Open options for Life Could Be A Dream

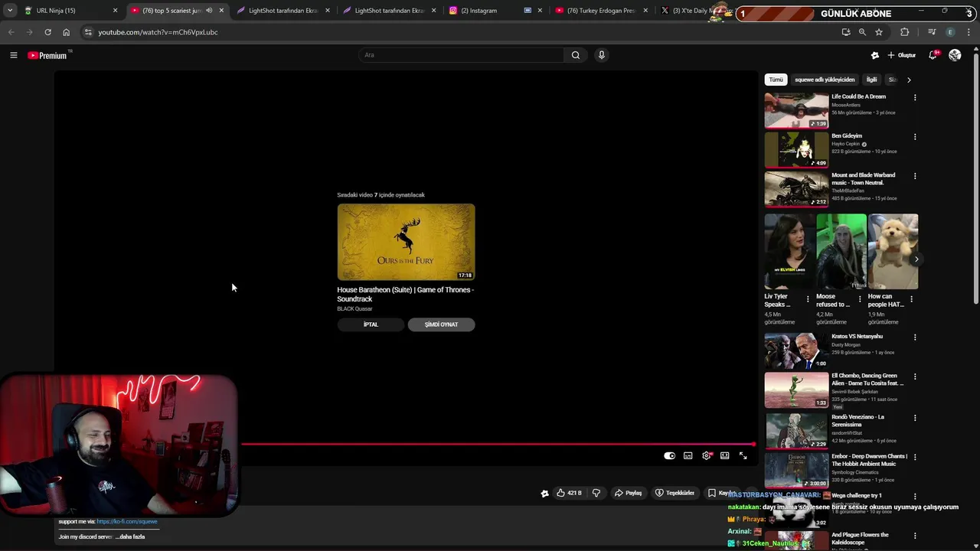coord(914,98)
